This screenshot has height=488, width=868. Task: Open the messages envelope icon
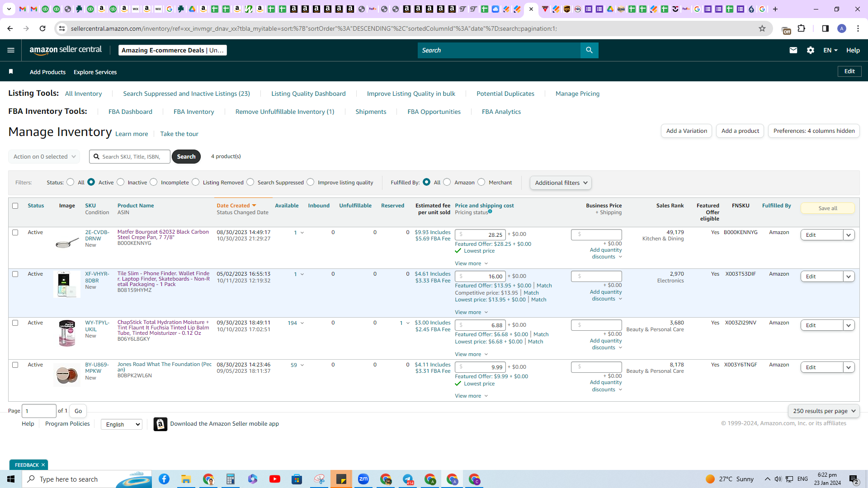[793, 50]
